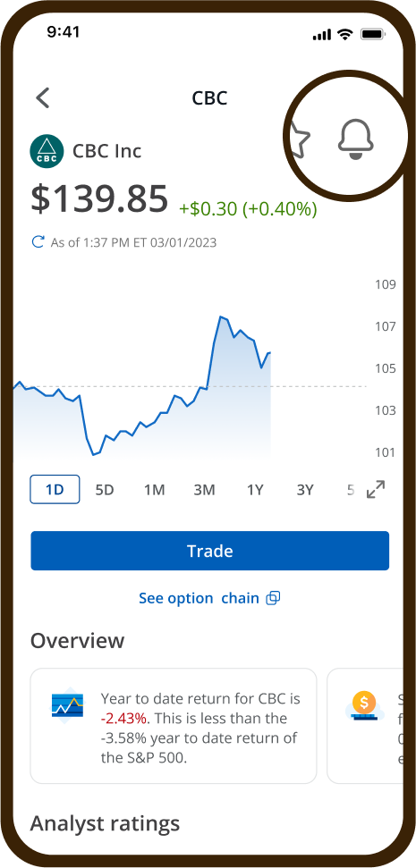Viewport: 416px width, 868px height.
Task: Select the 3M chart range
Action: [204, 489]
